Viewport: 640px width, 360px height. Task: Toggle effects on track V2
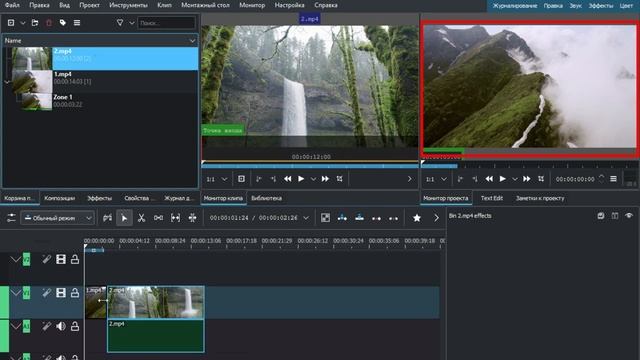47,259
